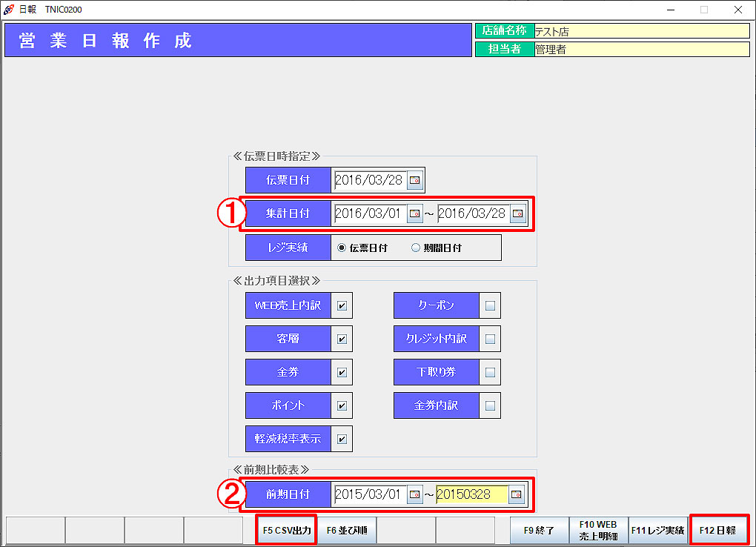Screen dimensions: 756x547
Task: Click 担当者 field showing 管理者
Action: point(642,49)
